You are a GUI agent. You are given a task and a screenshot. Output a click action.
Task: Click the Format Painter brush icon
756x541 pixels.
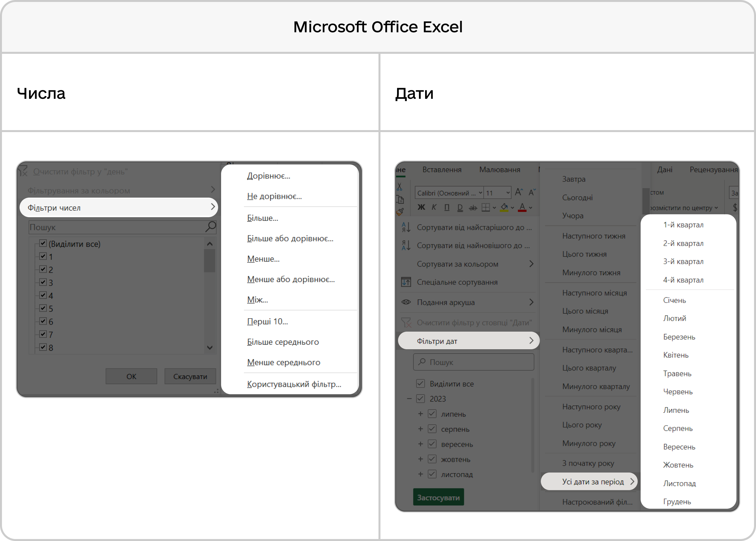400,212
